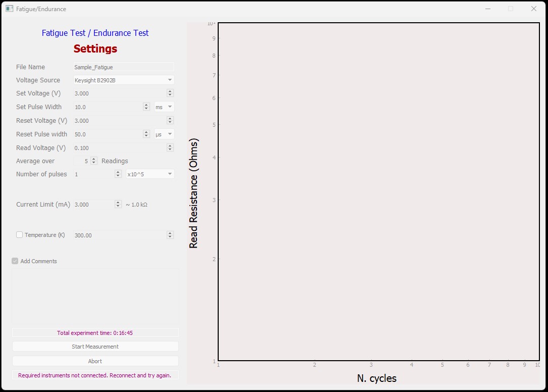548x392 pixels.
Task: Decrease Reset Pulse width with down arrow
Action: point(146,136)
